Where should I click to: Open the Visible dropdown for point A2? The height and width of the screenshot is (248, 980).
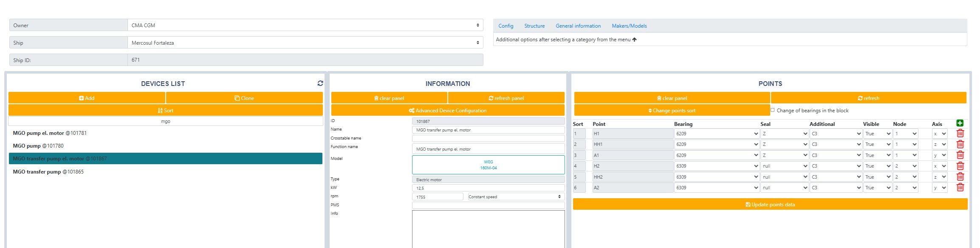point(877,188)
